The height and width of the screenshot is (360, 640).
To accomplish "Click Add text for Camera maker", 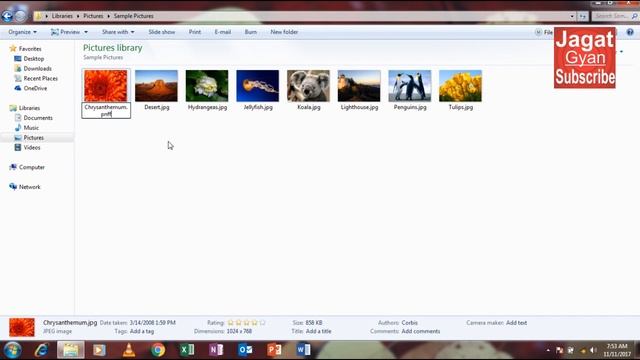I will [516, 322].
